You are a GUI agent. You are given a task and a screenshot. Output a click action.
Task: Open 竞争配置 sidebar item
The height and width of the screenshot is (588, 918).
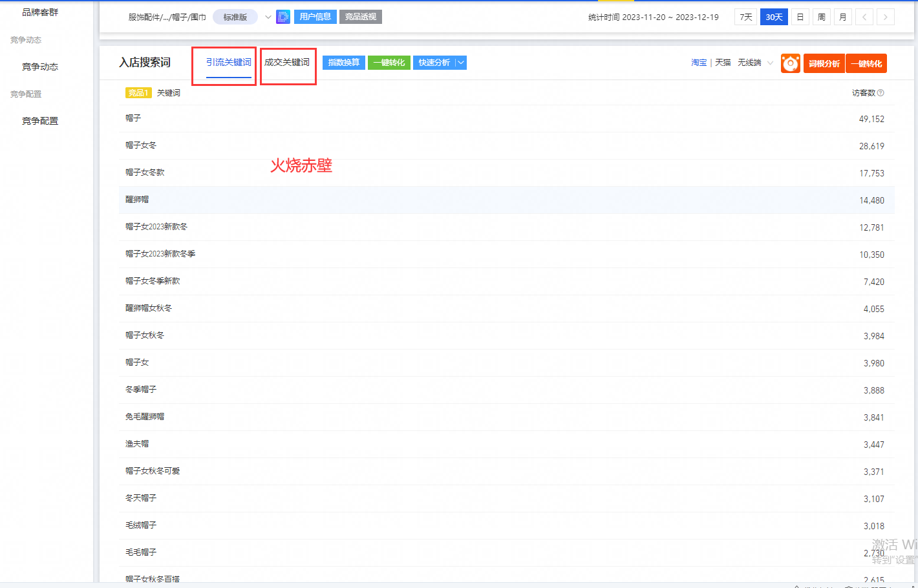pyautogui.click(x=40, y=121)
